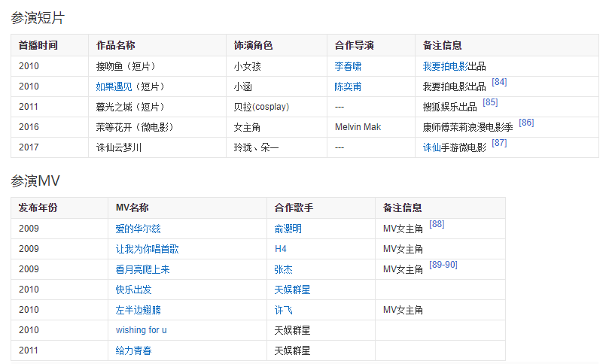
Task: Open the H4 singer link
Action: [x=280, y=249]
